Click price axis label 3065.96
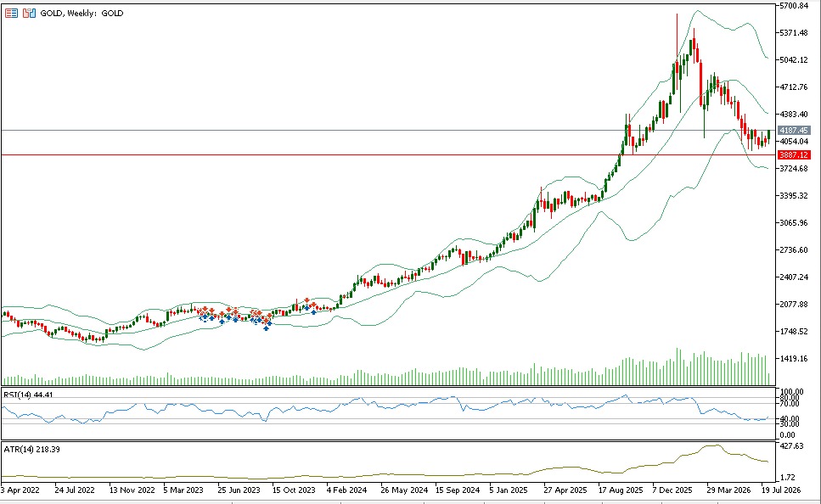This screenshot has width=821, height=504. tap(794, 223)
